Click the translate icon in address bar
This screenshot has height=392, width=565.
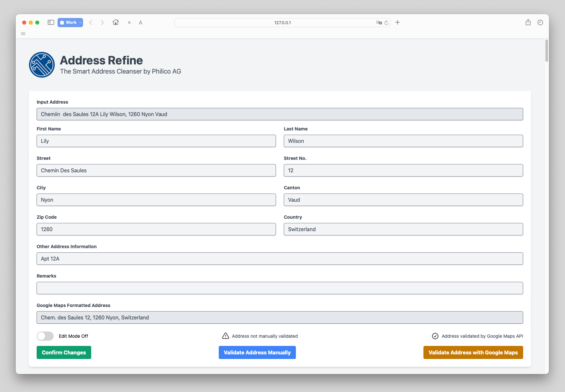point(379,23)
